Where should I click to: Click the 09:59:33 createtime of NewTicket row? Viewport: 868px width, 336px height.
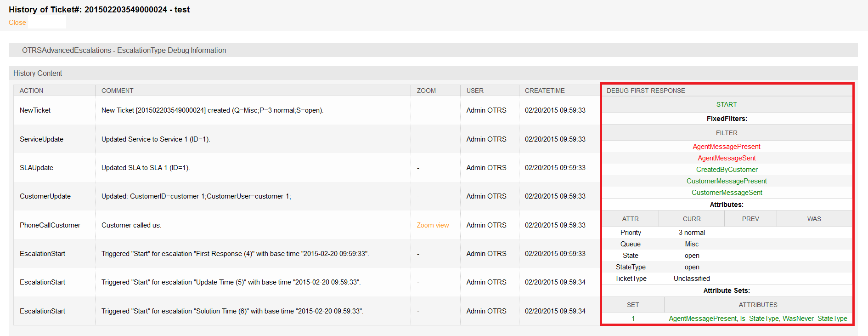click(555, 110)
